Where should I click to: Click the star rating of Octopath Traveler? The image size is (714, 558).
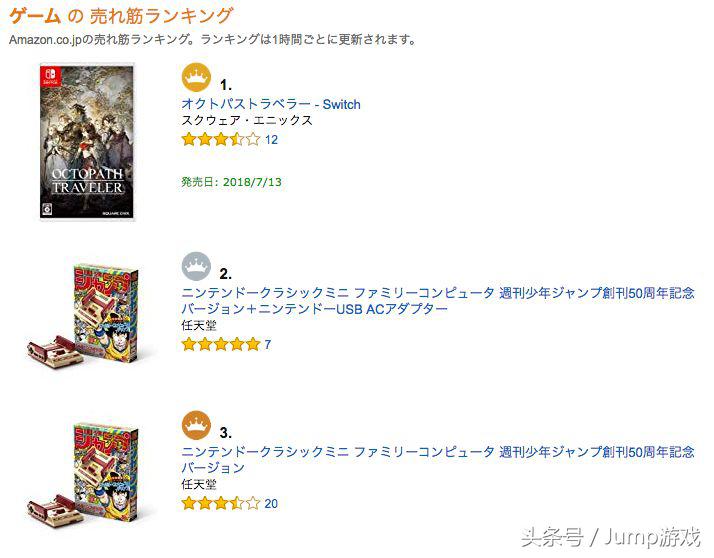(x=220, y=140)
